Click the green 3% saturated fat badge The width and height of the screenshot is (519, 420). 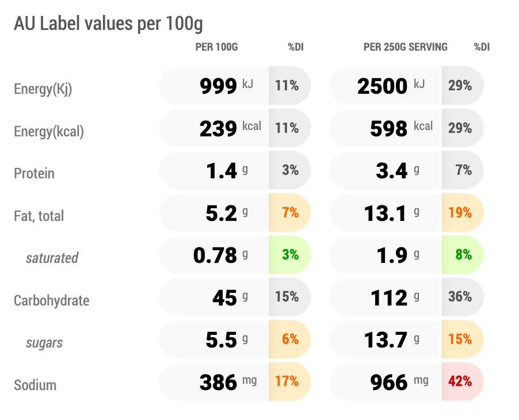pos(290,254)
